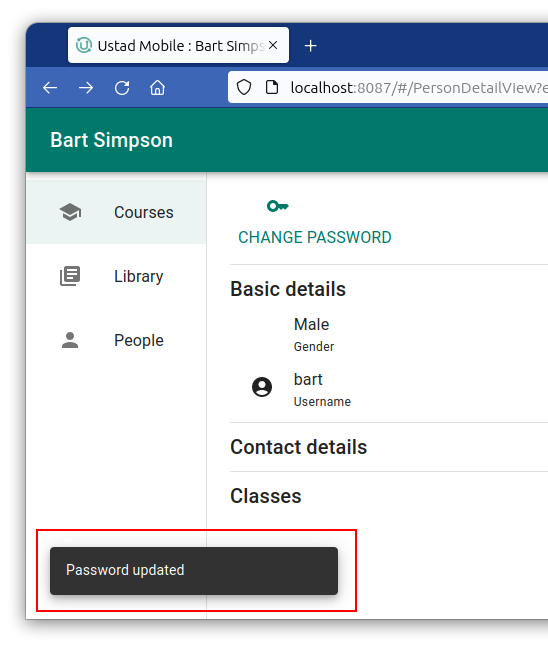The width and height of the screenshot is (548, 648).
Task: Click the browser home icon
Action: (157, 88)
